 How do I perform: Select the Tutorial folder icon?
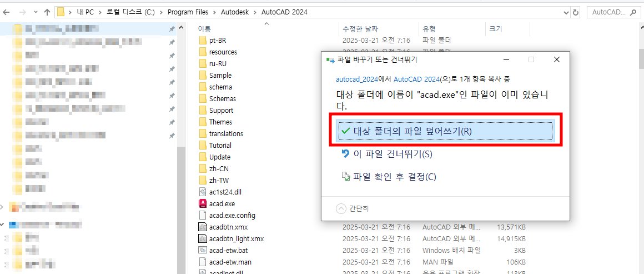(x=203, y=145)
